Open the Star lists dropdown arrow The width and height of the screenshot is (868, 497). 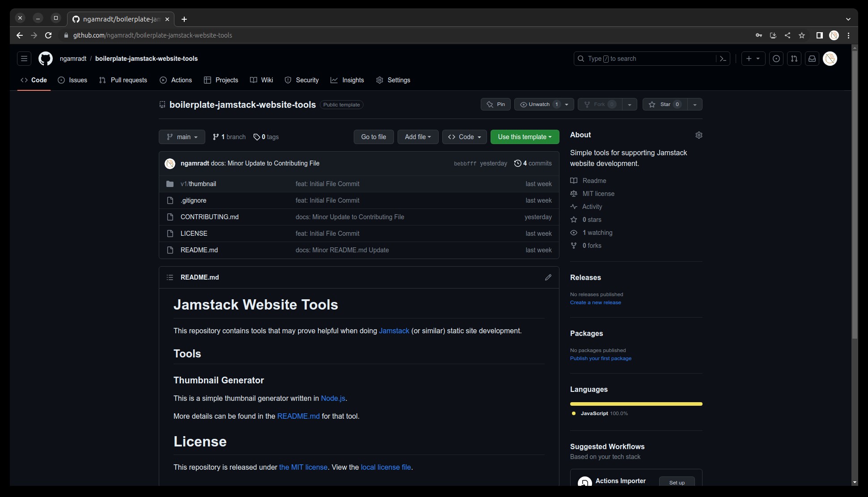point(695,104)
